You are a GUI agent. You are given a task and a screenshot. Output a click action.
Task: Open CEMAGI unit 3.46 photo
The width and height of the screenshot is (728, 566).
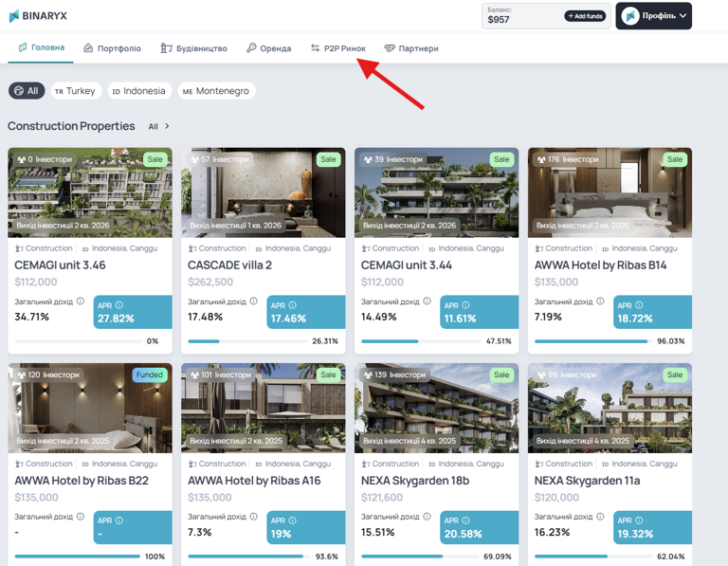coord(90,192)
